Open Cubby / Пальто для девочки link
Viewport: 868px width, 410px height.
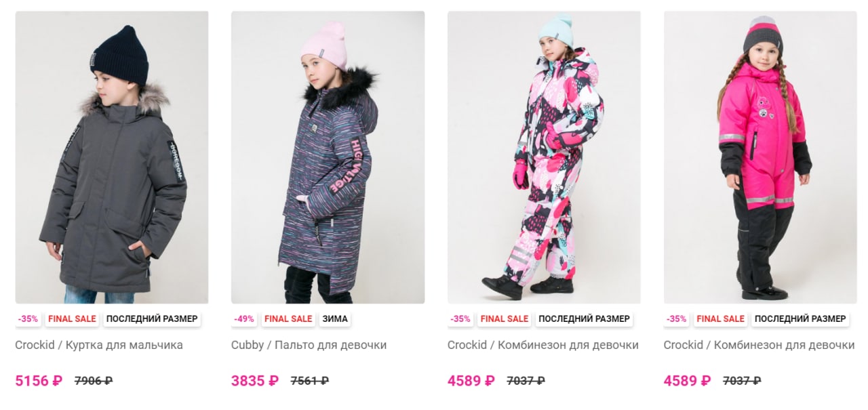point(309,345)
